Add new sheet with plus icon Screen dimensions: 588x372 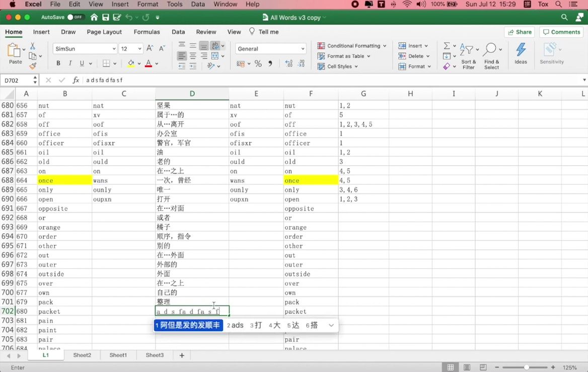pyautogui.click(x=182, y=355)
